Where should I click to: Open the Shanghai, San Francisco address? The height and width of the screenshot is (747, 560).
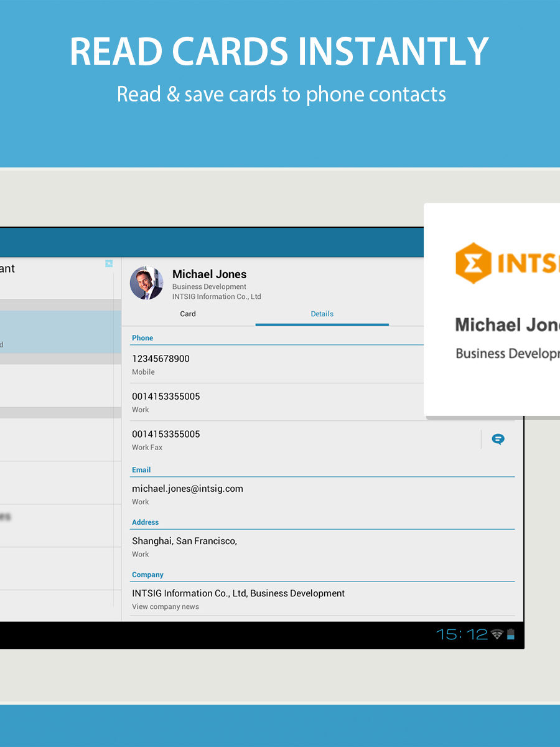point(184,542)
